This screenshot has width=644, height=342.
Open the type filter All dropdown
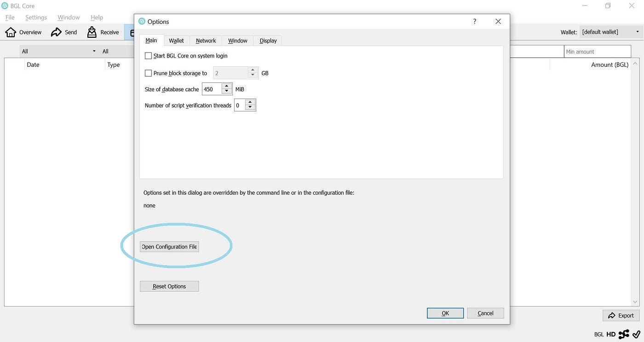click(x=117, y=51)
